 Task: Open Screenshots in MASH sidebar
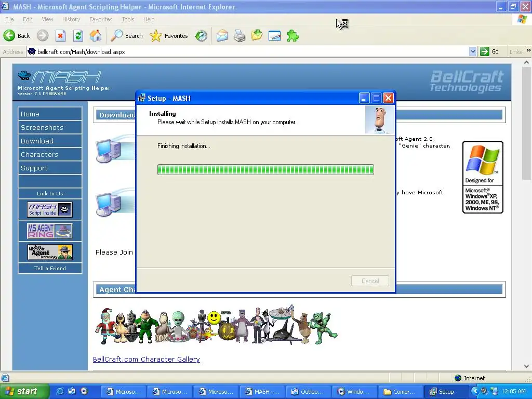(50, 128)
